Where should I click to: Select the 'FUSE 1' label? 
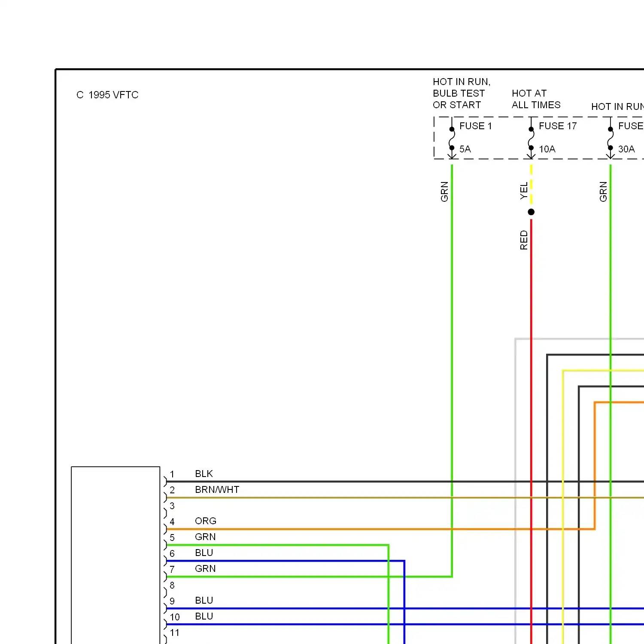tap(475, 126)
